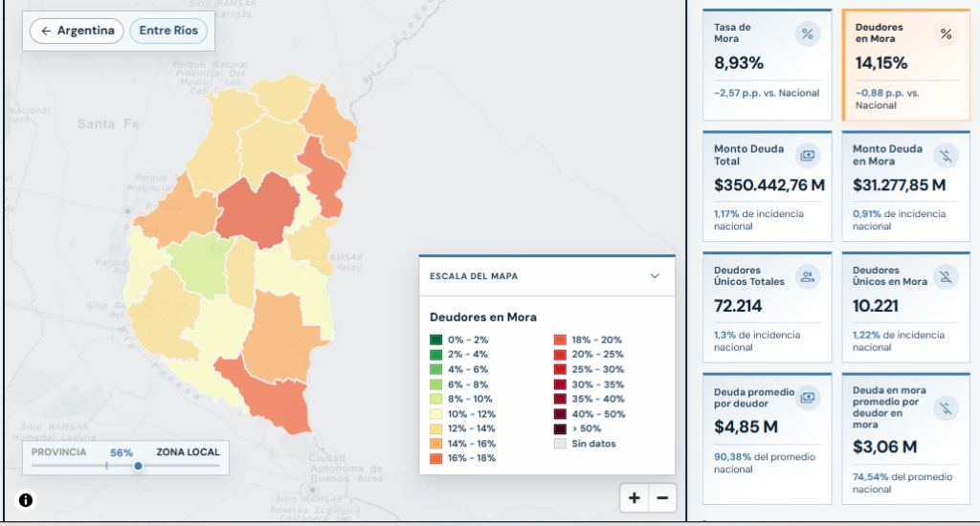Screen dimensions: 980x526
Task: Click the -2,57 p.p. vs. Nacional text
Action: click(767, 93)
